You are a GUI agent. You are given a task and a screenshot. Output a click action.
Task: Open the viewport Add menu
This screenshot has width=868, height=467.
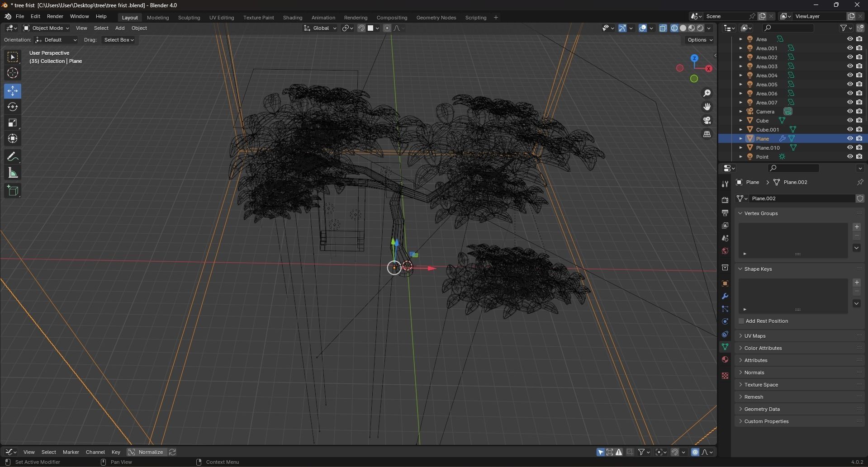pos(120,28)
